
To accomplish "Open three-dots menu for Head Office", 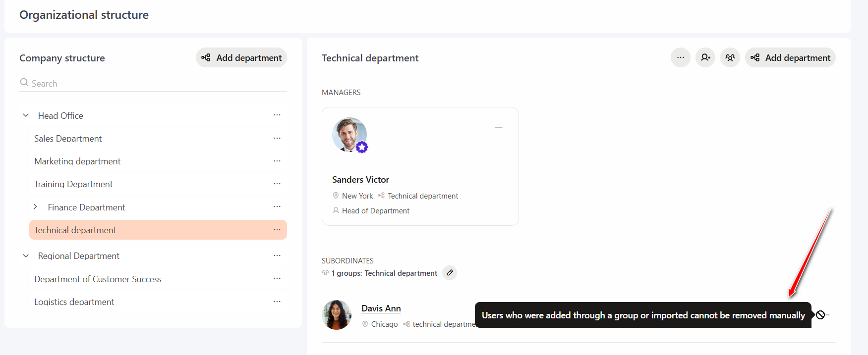I will tap(277, 115).
